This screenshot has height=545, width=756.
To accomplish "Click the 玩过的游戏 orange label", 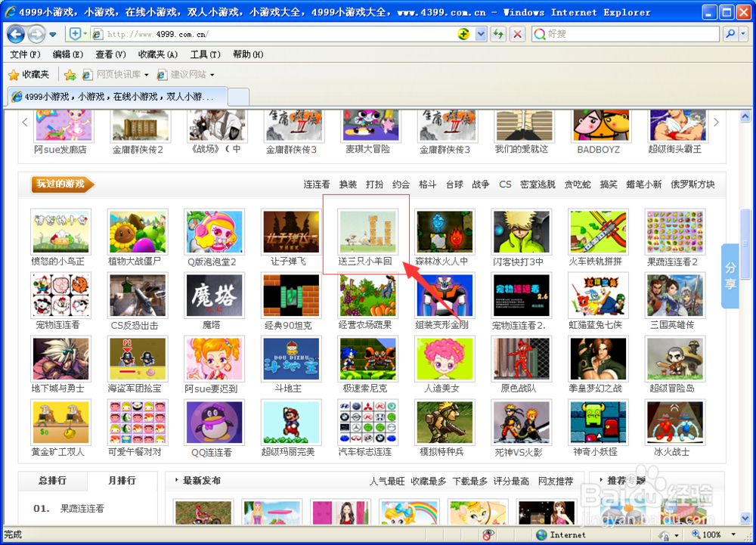I will (62, 184).
